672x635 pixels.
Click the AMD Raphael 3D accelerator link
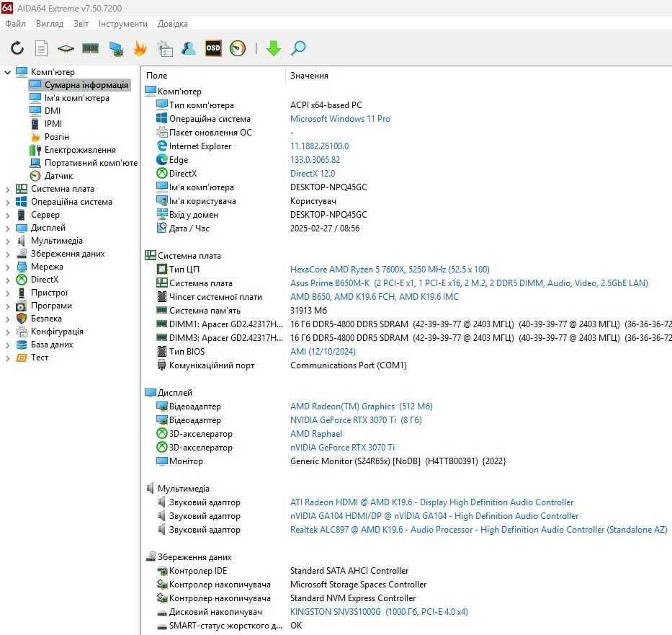click(x=316, y=434)
